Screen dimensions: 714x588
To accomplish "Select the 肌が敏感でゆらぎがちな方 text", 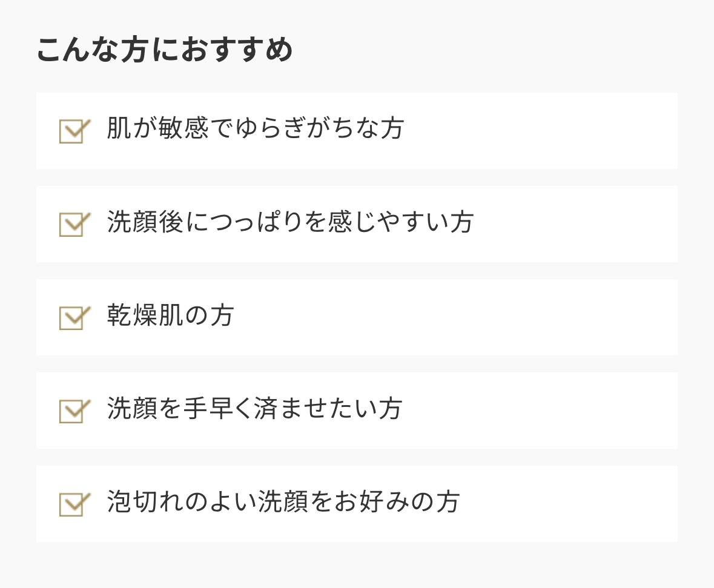I will pyautogui.click(x=255, y=128).
